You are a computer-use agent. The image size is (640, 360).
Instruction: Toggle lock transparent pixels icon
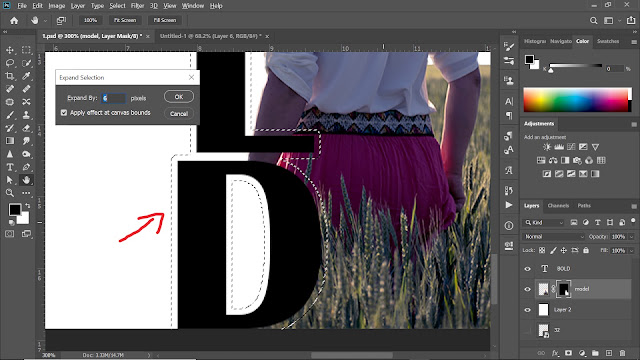click(542, 250)
